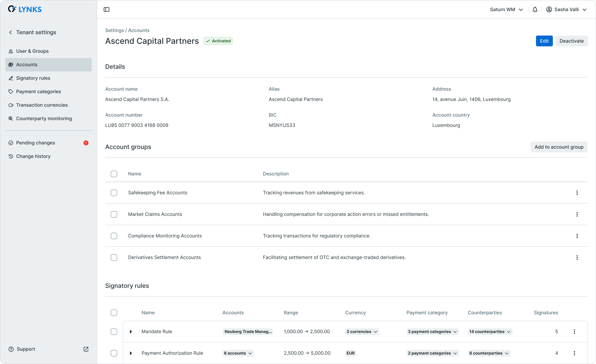Open the Saturn WM tenant dropdown
This screenshot has width=596, height=364.
tap(506, 9)
